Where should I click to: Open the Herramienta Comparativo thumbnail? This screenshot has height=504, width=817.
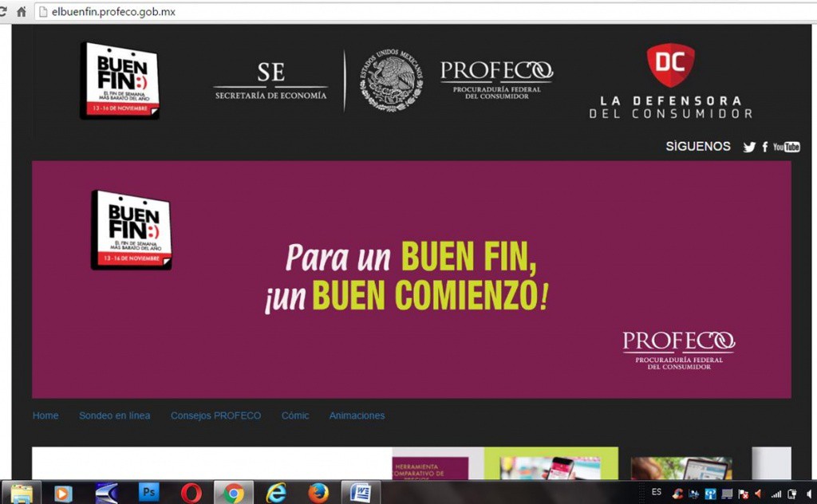point(430,468)
